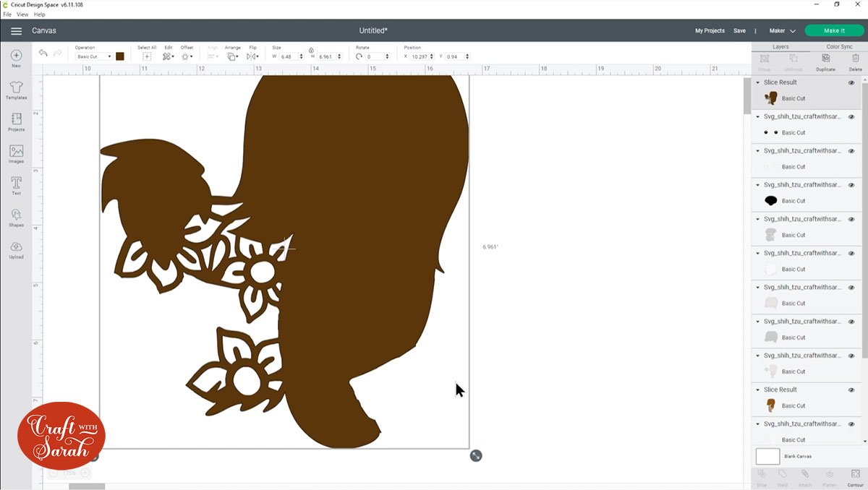Screen dimensions: 868x490
Task: Select the Text tool
Action: coord(16,185)
